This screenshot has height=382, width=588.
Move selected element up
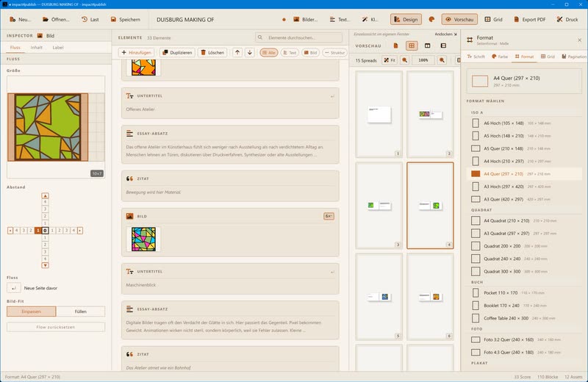point(237,52)
